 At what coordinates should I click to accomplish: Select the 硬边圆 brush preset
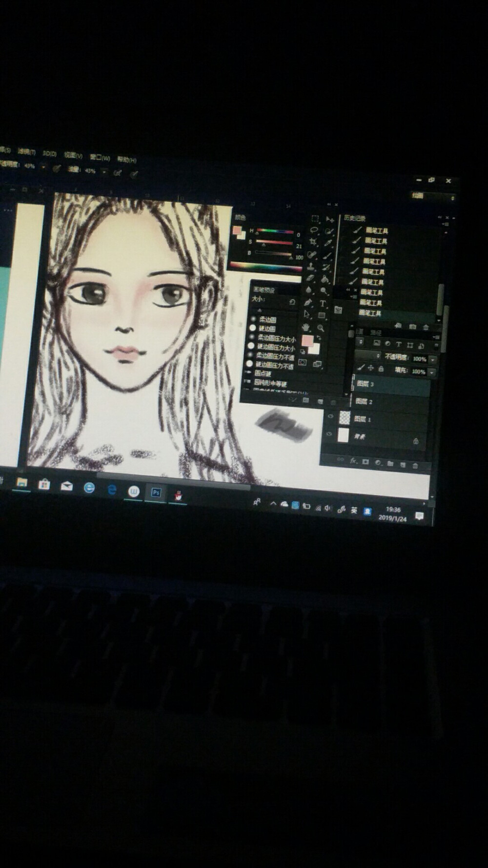pos(266,329)
